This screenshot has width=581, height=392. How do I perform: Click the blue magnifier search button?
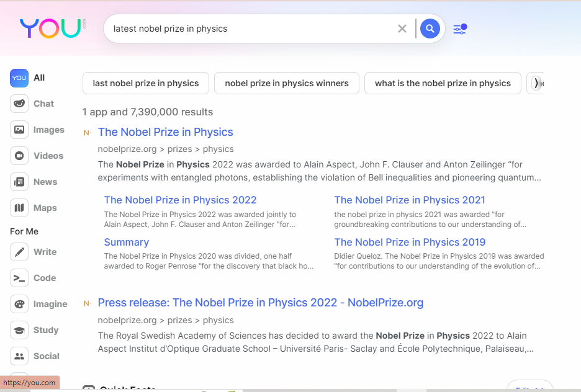coord(430,29)
